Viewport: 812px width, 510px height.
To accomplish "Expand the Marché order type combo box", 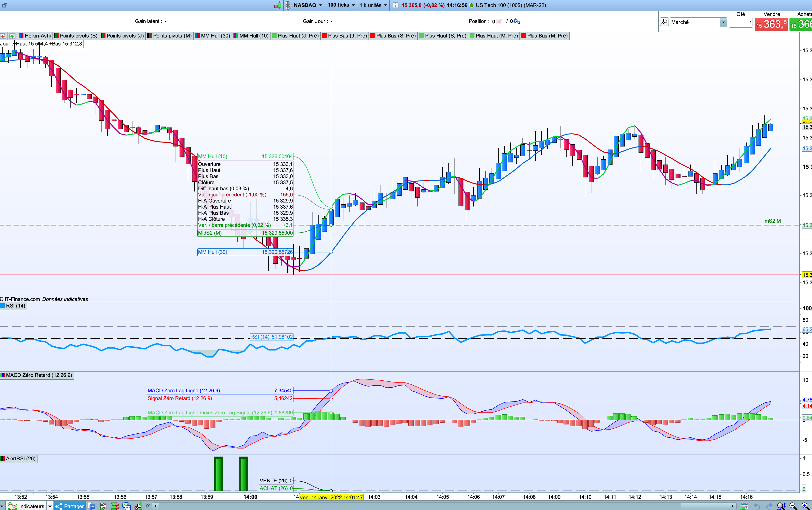I will 723,22.
